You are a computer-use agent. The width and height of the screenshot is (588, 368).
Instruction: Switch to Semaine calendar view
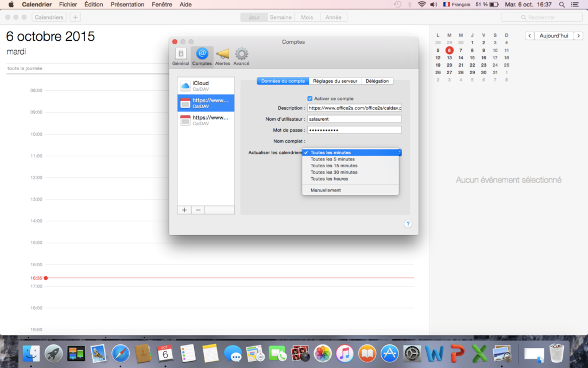tap(281, 17)
